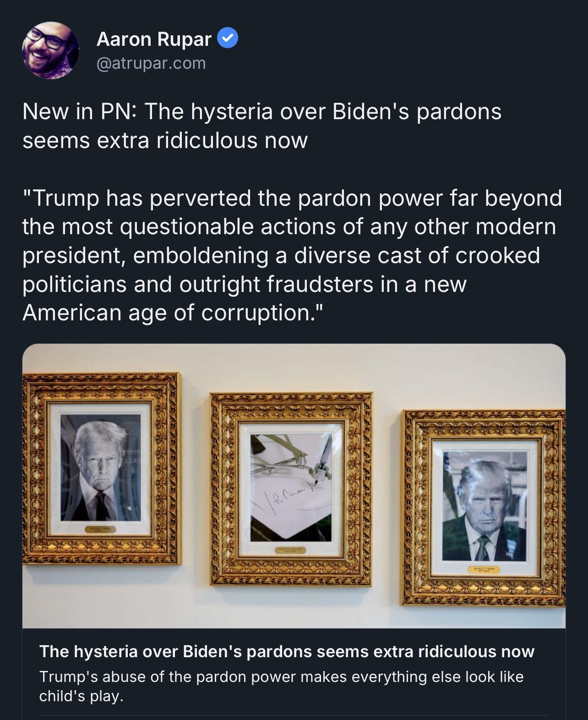
Task: Open the left framed black-and-white portrait
Action: pos(101,468)
